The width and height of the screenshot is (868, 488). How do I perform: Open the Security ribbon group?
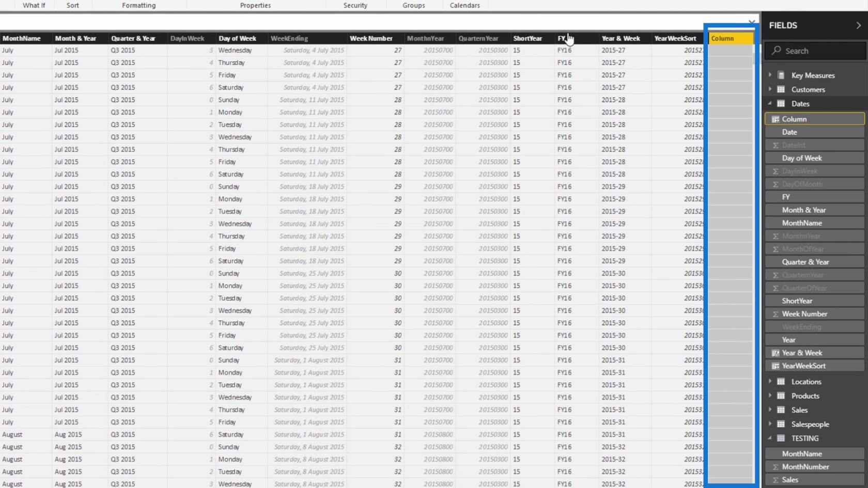[x=355, y=5]
